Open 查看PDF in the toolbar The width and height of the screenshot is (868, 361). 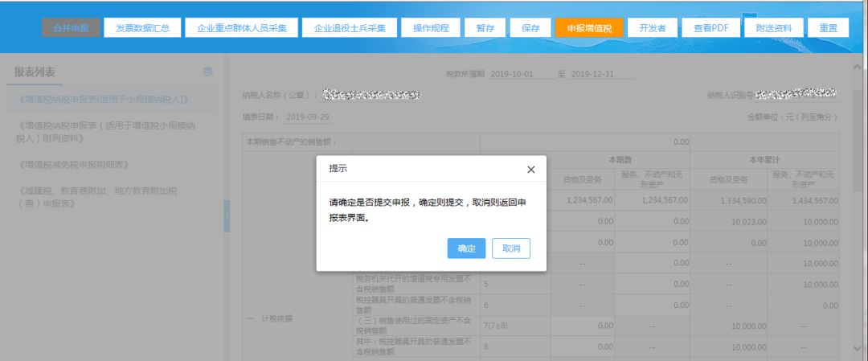[710, 27]
